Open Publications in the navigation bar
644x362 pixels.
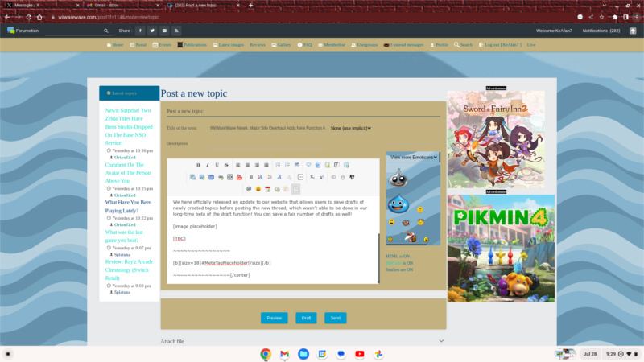(192, 45)
